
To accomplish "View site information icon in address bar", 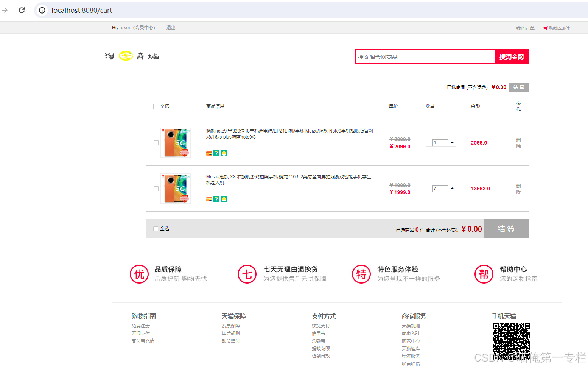I will coord(42,10).
